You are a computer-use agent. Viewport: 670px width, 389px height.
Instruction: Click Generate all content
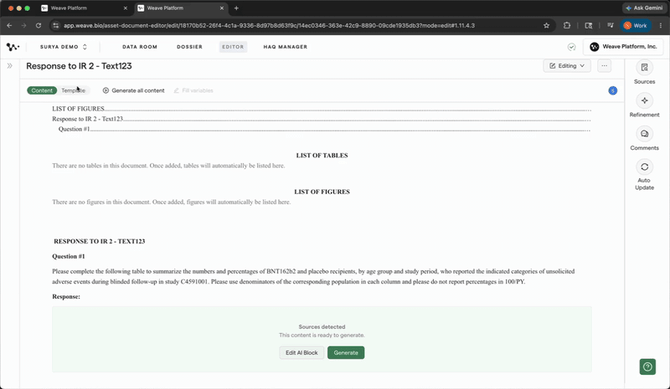(133, 91)
